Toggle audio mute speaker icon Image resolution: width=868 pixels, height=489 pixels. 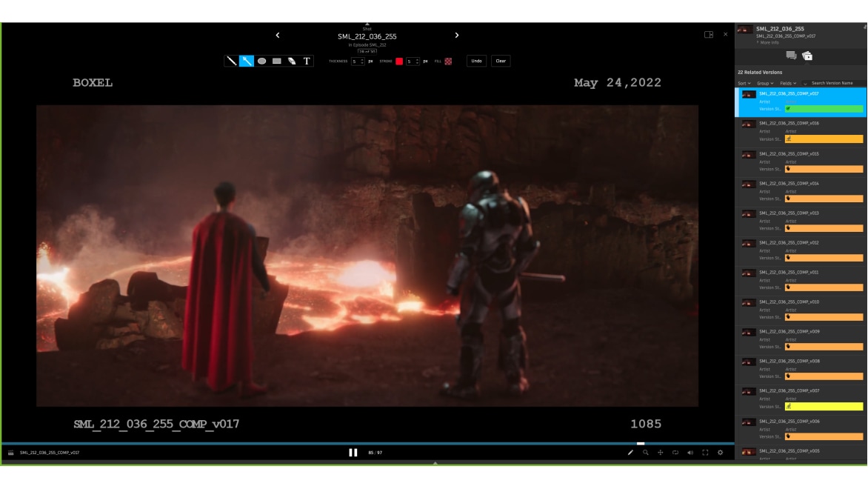click(x=690, y=453)
